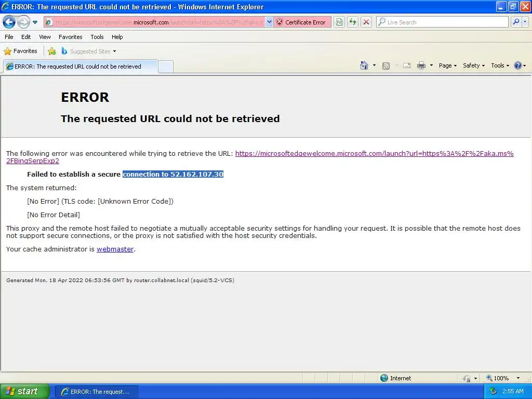Click the 100% zoom level button
The width and height of the screenshot is (532, 399).
[x=498, y=378]
